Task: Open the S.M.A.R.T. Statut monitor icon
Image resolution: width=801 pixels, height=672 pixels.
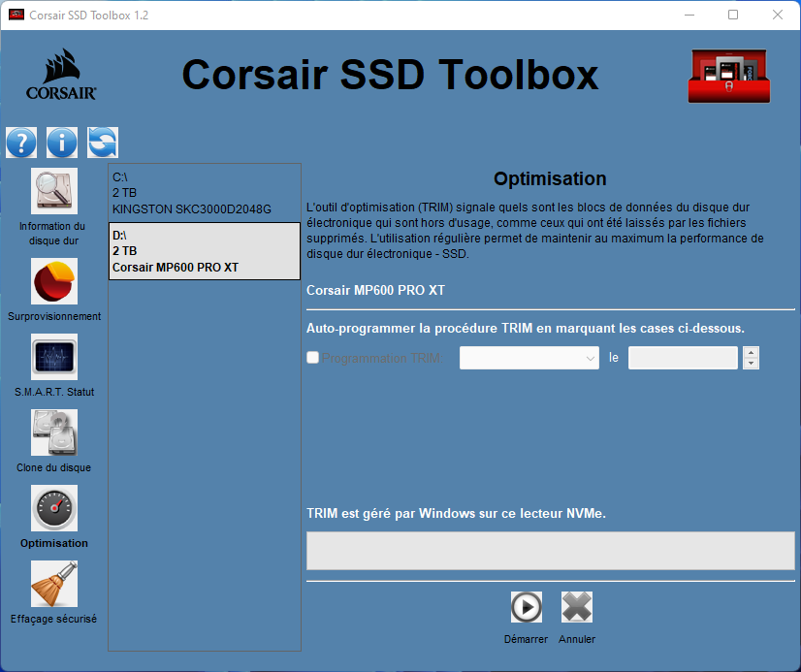Action: tap(54, 357)
